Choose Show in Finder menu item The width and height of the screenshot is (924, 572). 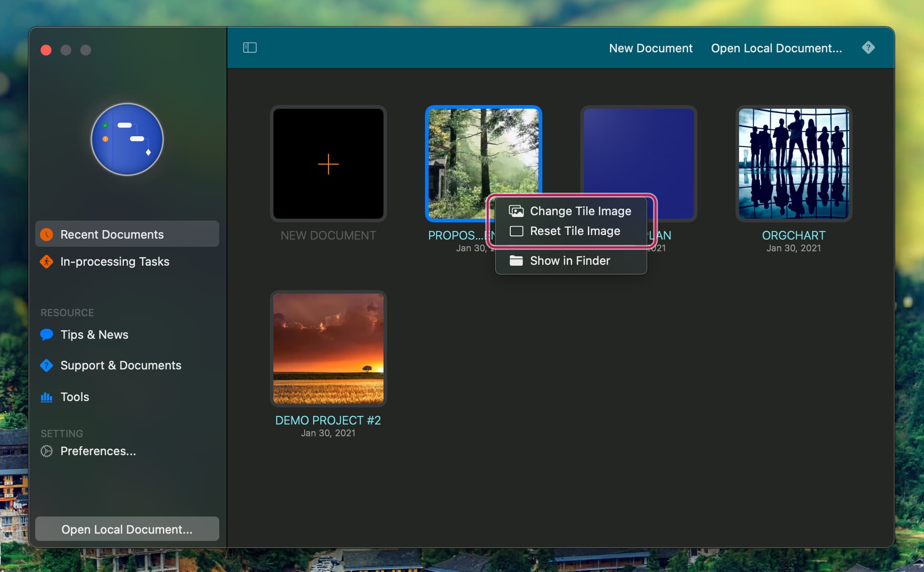pos(569,261)
